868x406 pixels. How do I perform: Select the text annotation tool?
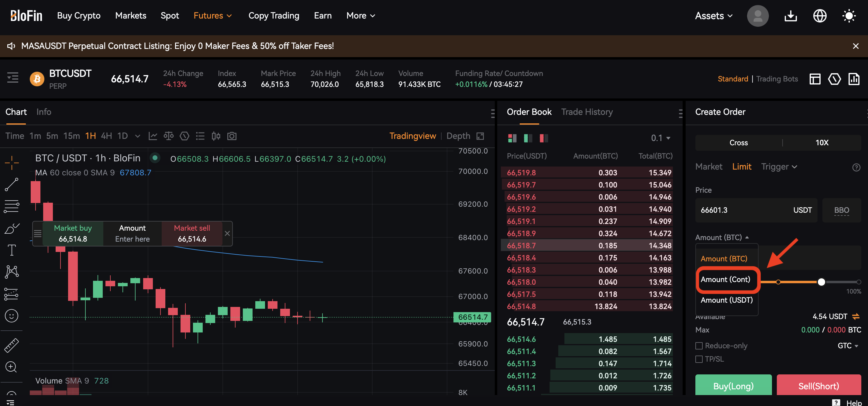point(12,250)
